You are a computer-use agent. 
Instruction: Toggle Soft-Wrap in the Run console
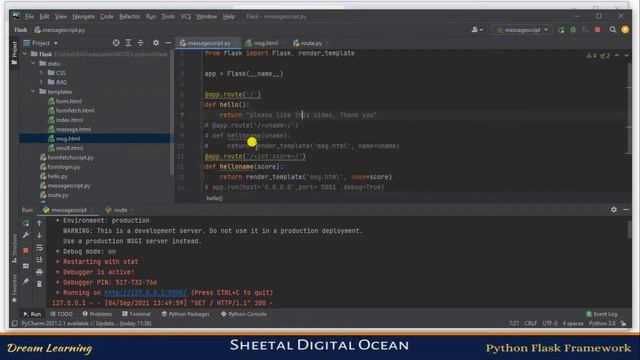[x=39, y=248]
